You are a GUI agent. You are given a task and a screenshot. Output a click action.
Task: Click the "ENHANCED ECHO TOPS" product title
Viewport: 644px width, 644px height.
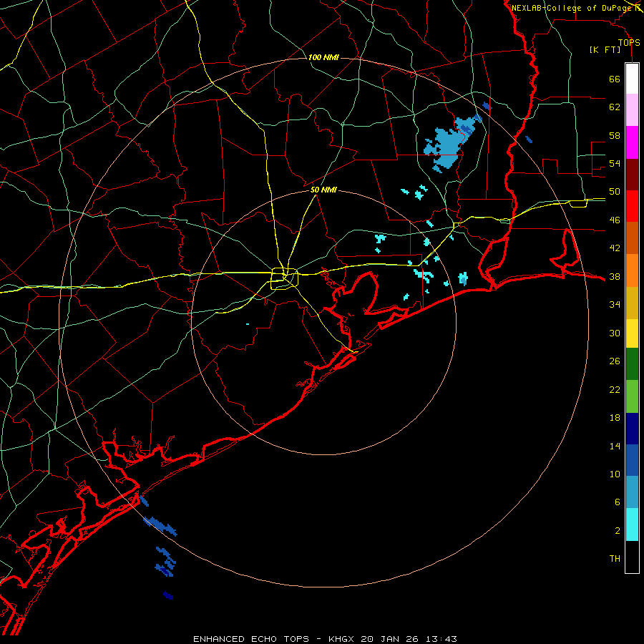point(251,639)
